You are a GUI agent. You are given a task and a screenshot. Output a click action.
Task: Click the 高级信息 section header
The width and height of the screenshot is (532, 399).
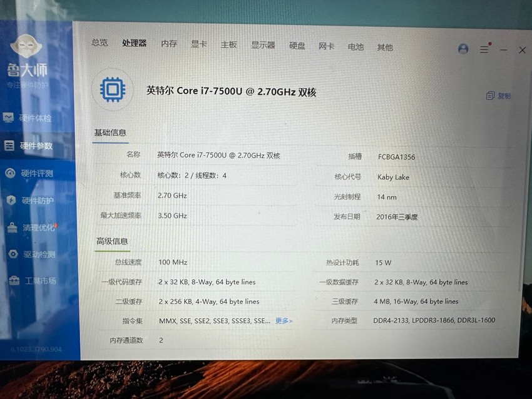pos(112,241)
